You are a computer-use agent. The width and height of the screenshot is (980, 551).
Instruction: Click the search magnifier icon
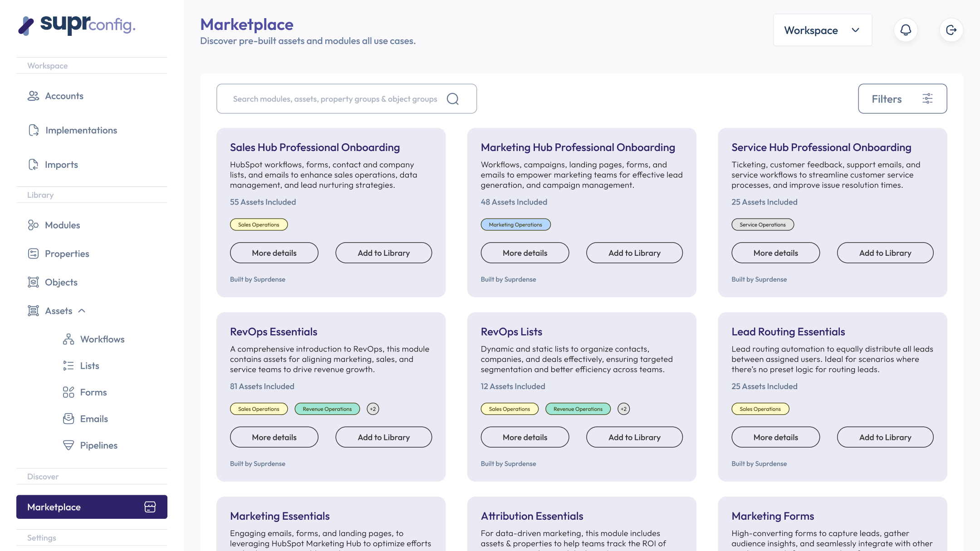coord(452,99)
